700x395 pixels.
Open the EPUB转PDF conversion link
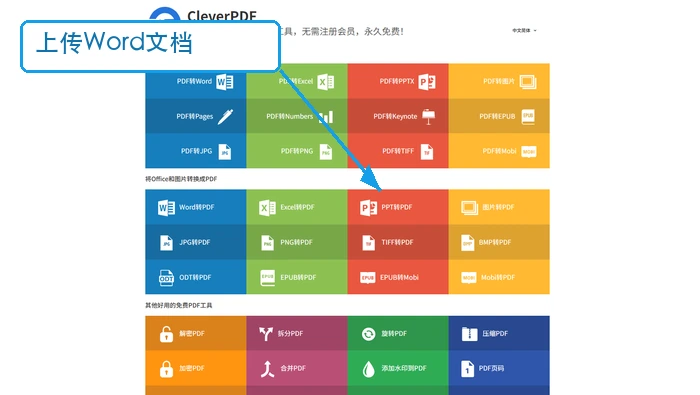[297, 277]
